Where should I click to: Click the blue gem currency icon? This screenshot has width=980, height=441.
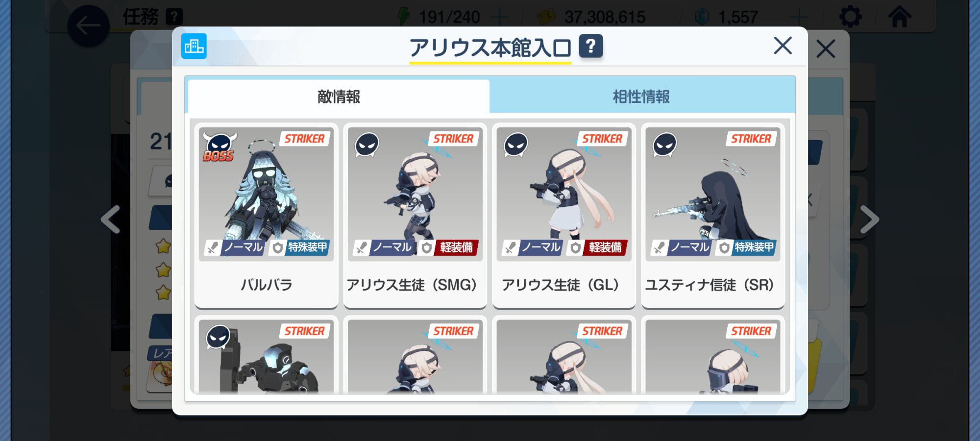tap(702, 17)
